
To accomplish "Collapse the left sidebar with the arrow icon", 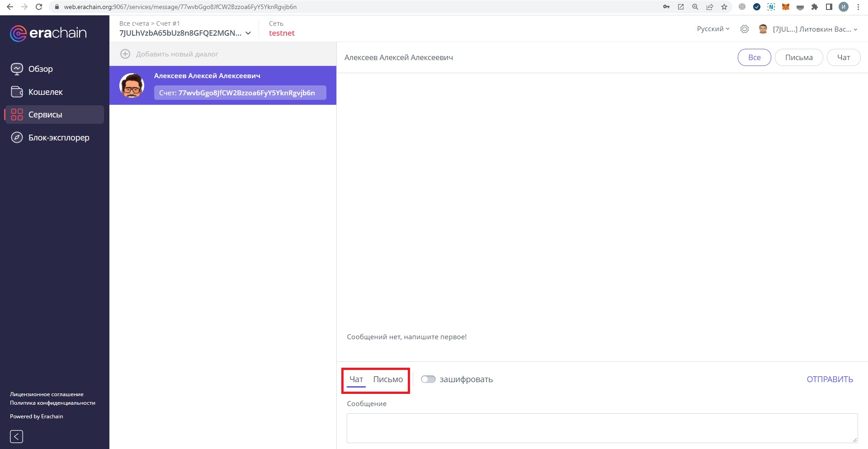I will (16, 436).
